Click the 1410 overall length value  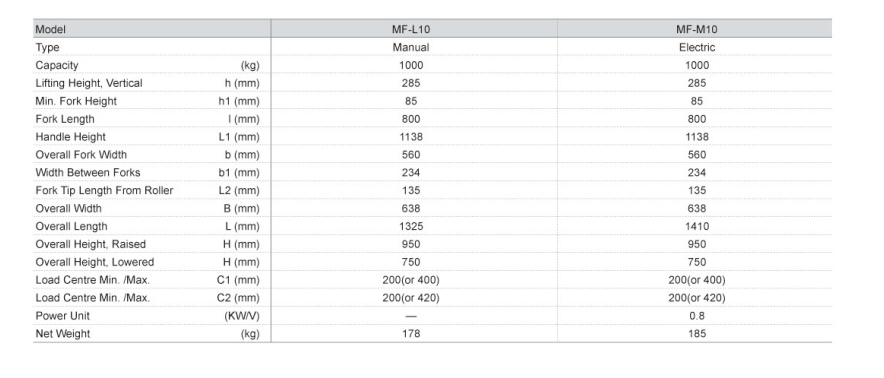pos(697,226)
